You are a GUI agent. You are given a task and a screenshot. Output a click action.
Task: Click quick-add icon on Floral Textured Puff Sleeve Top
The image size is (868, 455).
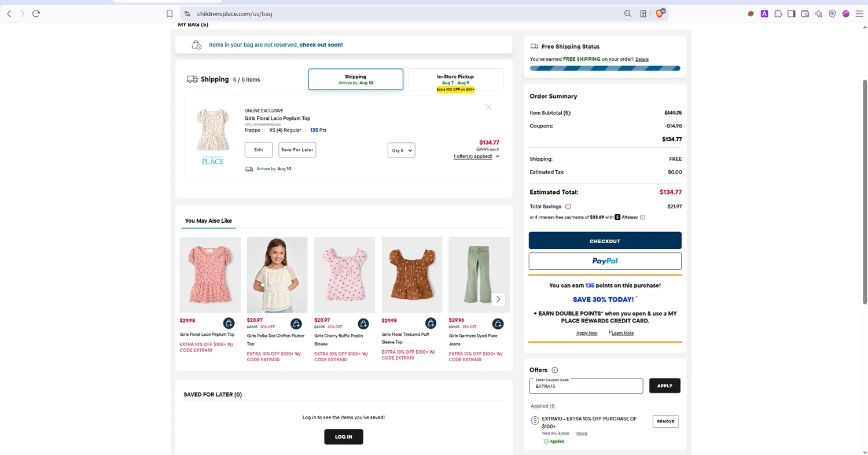[x=431, y=323]
